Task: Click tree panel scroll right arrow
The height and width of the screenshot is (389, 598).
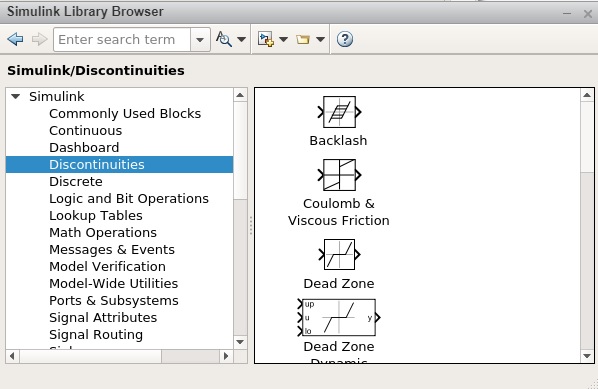Action: point(226,356)
